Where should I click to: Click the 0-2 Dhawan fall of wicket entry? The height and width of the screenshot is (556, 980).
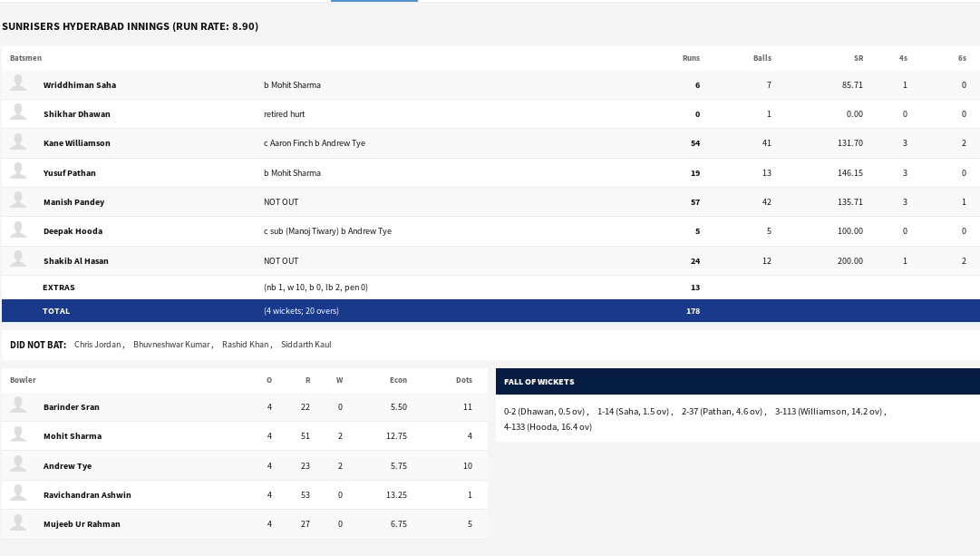tap(544, 412)
